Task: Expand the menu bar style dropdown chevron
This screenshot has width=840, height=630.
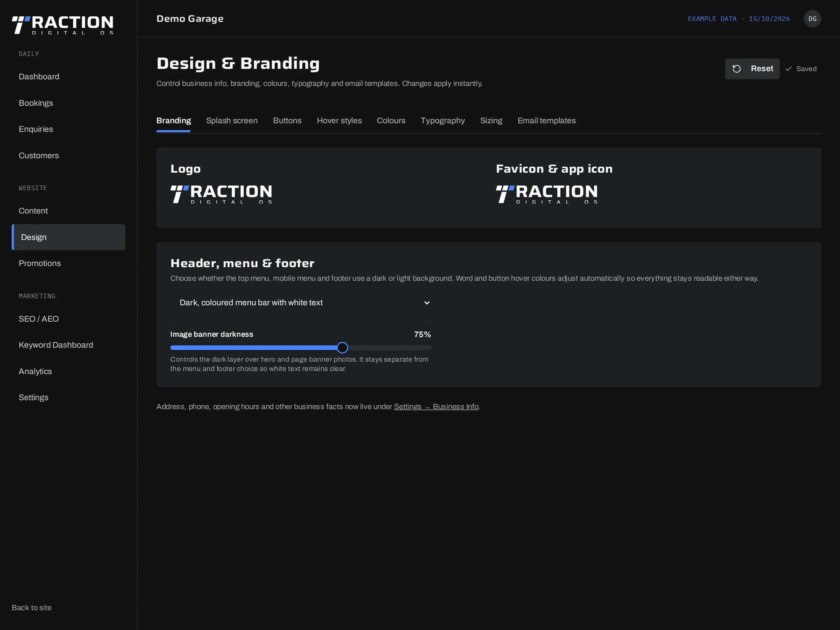Action: pyautogui.click(x=427, y=303)
